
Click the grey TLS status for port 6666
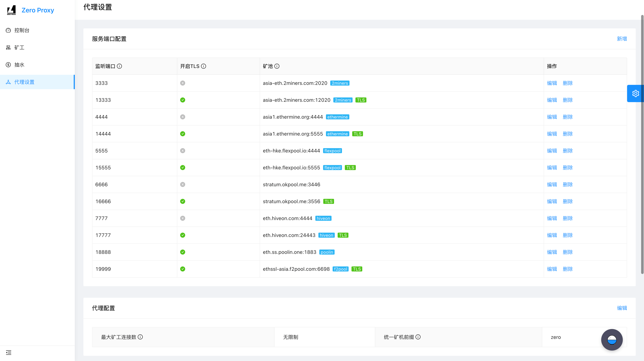tap(182, 184)
